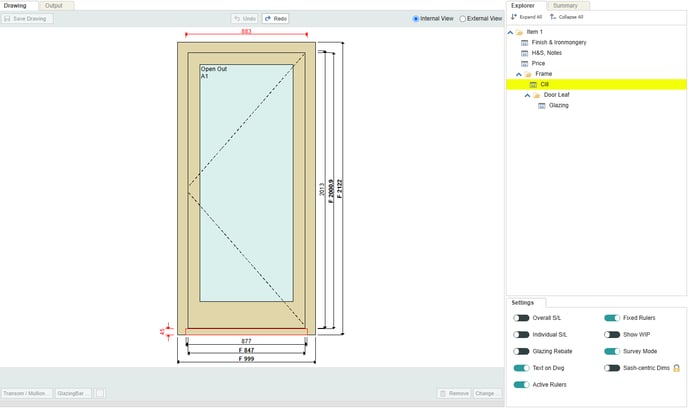Toggle the Overall S/L switch
This screenshot has height=410, width=688.
[521, 318]
